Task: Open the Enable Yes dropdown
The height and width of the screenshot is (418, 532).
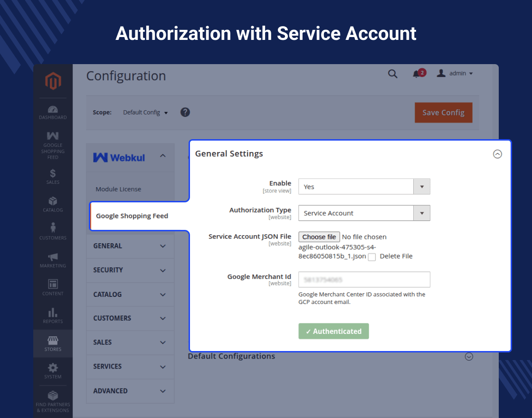Action: click(x=364, y=187)
